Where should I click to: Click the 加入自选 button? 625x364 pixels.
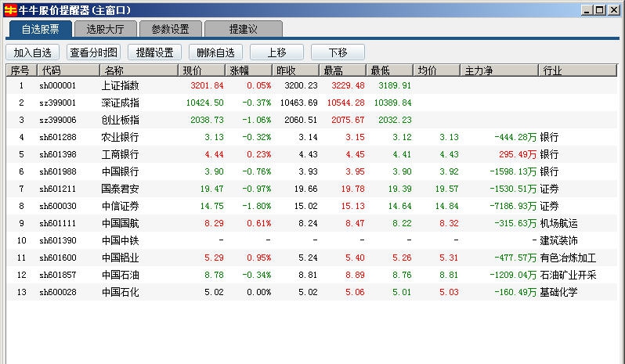[x=33, y=52]
